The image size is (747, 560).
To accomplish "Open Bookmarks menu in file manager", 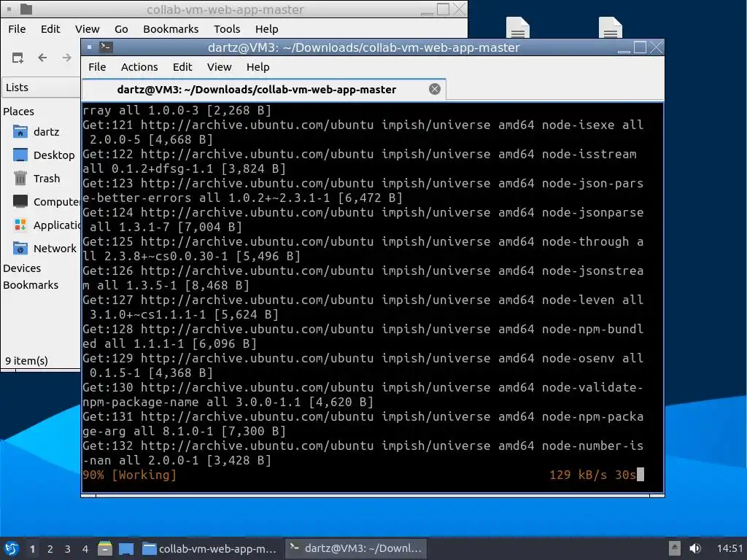I will (171, 29).
